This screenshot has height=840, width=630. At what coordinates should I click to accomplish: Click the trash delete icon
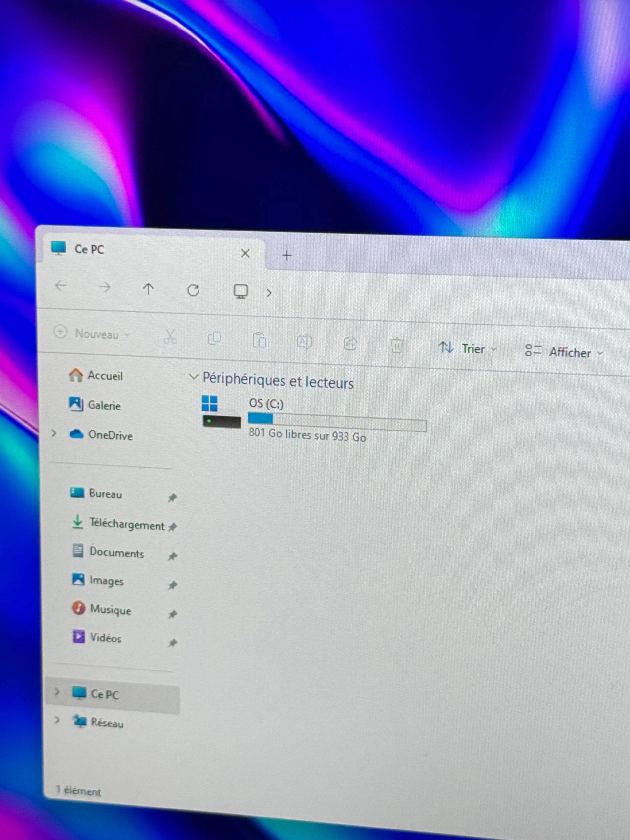pos(396,345)
